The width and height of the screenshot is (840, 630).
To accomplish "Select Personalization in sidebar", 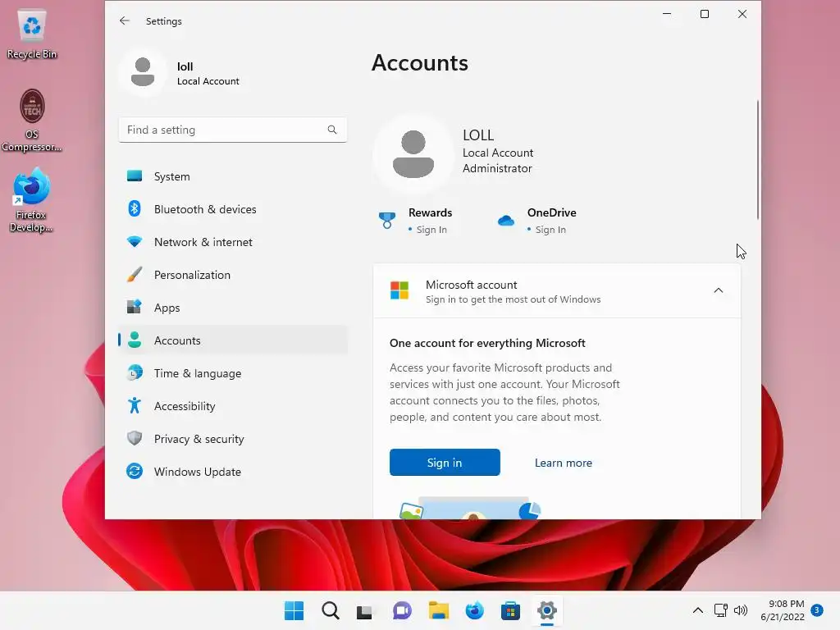I will pos(232,275).
